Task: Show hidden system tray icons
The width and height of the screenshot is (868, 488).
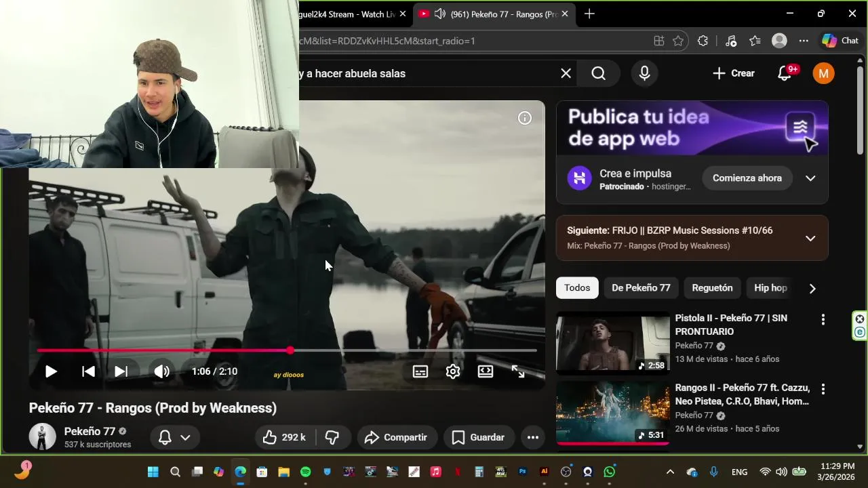Action: [670, 472]
